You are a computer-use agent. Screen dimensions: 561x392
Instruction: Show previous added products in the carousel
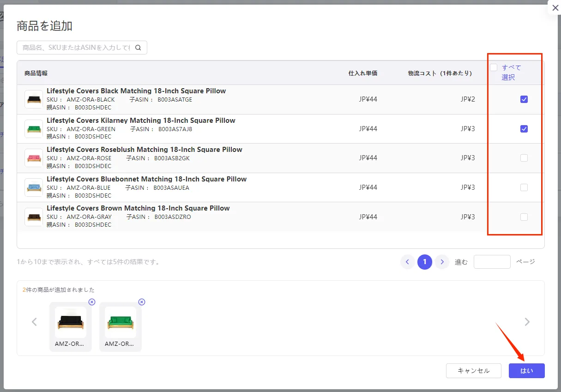click(34, 322)
